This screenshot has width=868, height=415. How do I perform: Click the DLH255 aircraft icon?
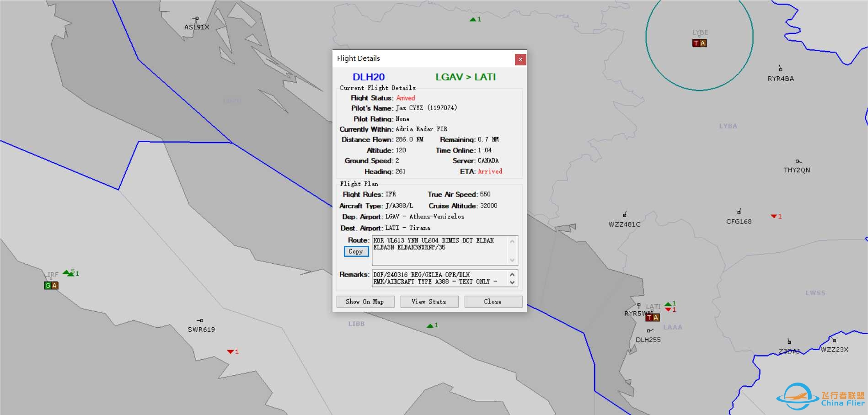click(649, 330)
